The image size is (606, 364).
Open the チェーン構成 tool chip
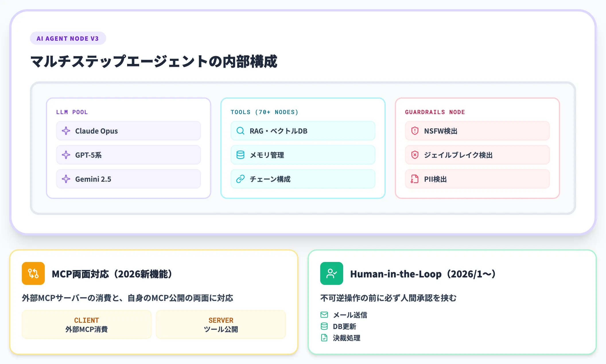tap(303, 179)
